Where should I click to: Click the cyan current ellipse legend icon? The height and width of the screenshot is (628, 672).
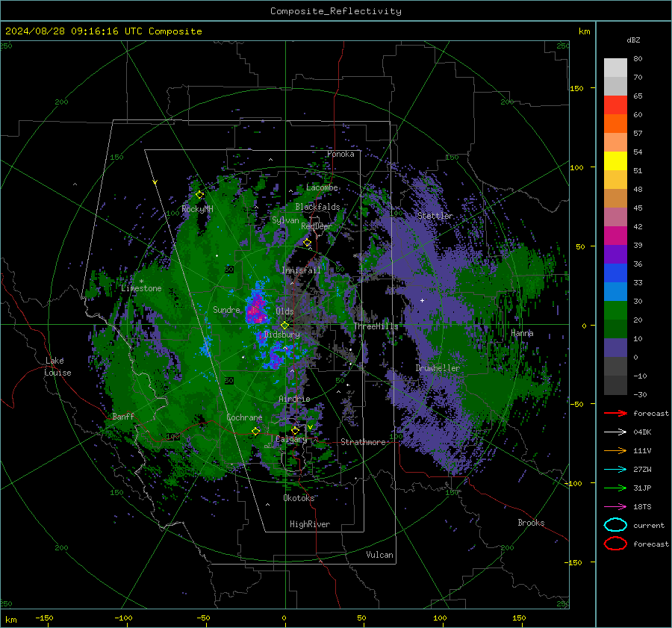(615, 525)
